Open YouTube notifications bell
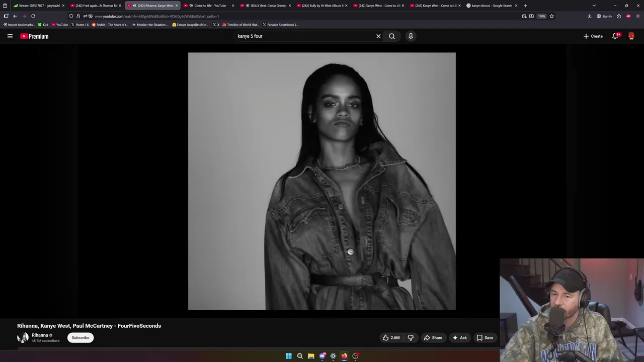The width and height of the screenshot is (644, 362). pos(615,36)
